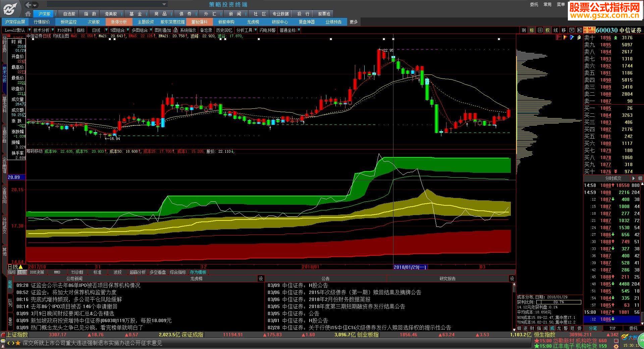
Task: Click the blue play-triangle icon above chip panel
Action: pos(572,38)
